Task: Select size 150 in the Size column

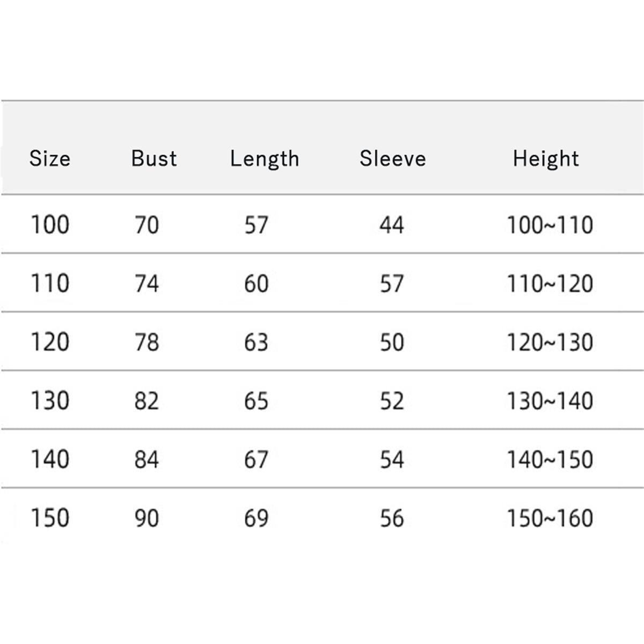Action: tap(50, 518)
